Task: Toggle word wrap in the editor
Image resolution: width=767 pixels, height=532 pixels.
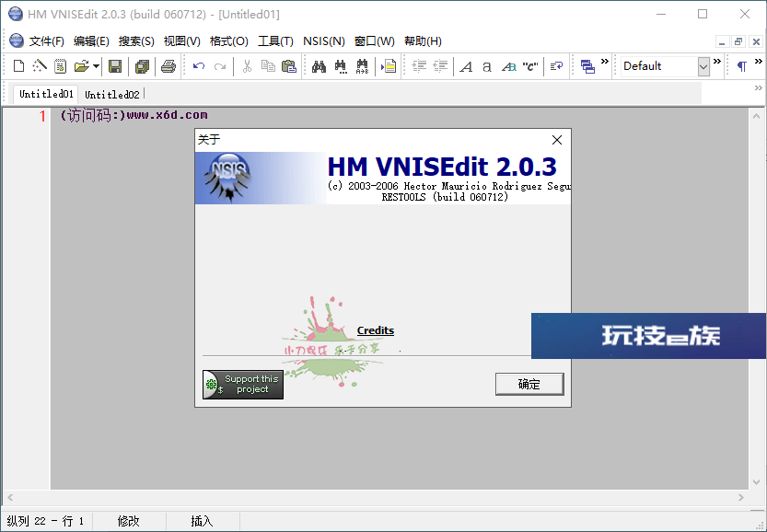Action: click(x=557, y=66)
